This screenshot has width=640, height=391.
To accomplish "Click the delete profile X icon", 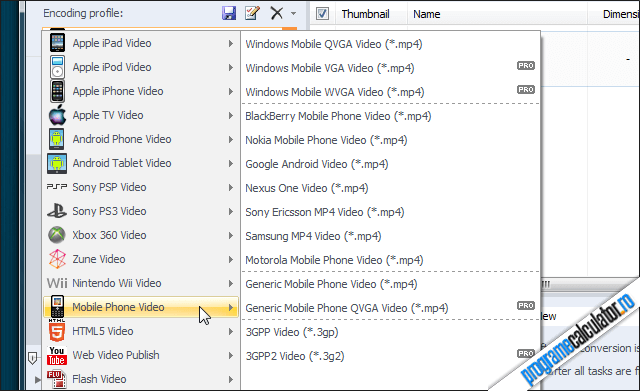I will (277, 13).
